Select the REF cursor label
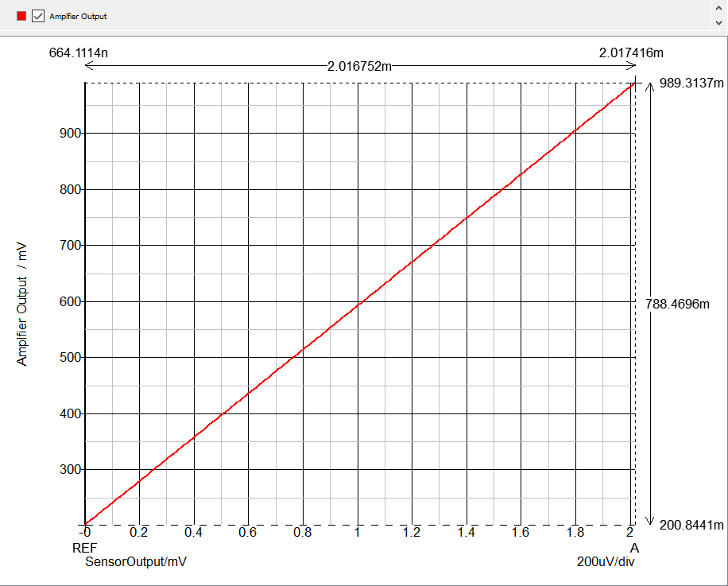This screenshot has height=586, width=728. (84, 548)
